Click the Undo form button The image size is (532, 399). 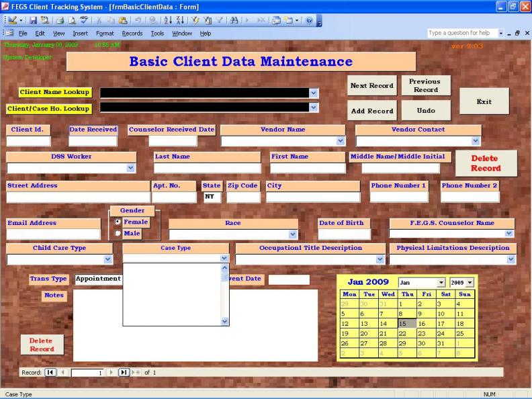pos(426,111)
